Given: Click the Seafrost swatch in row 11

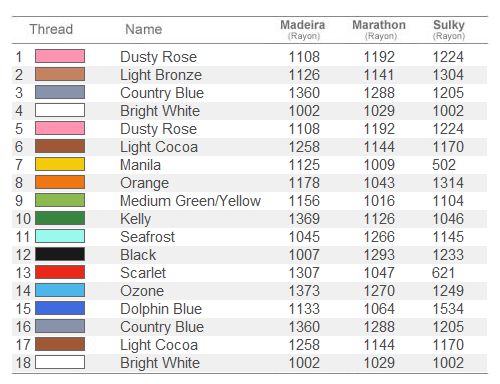Looking at the screenshot, I should tap(60, 236).
